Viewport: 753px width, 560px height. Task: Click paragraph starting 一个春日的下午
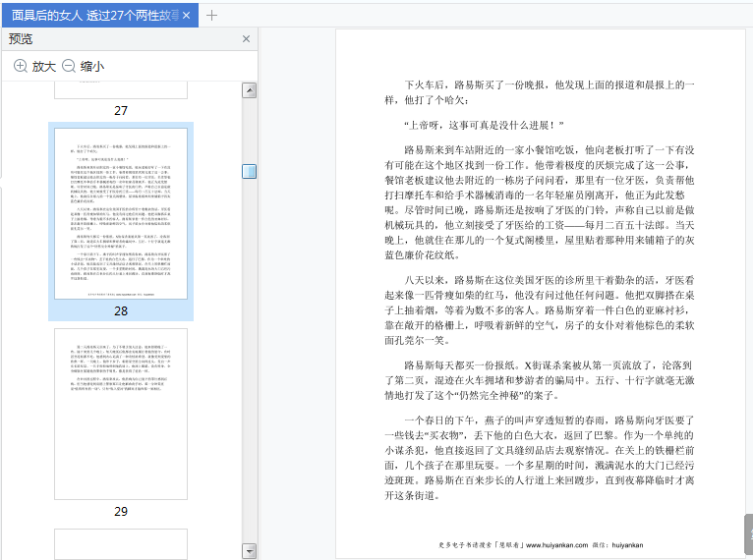click(540, 458)
